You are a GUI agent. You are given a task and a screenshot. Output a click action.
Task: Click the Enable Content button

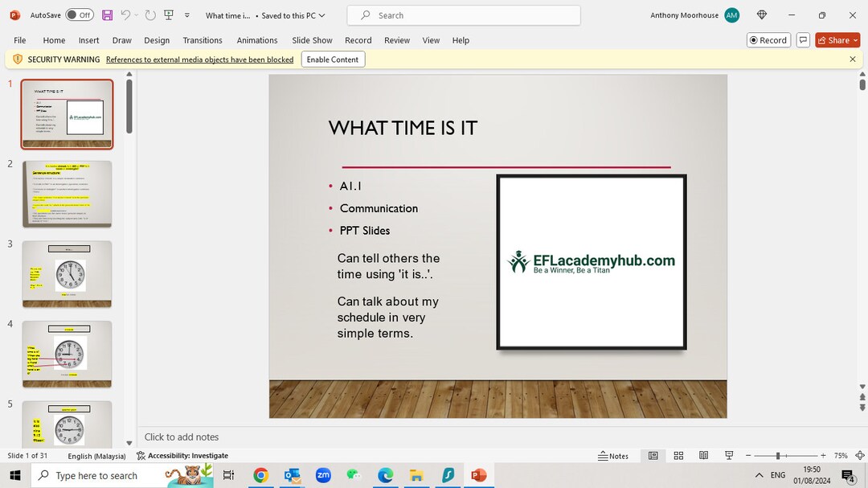[332, 59]
